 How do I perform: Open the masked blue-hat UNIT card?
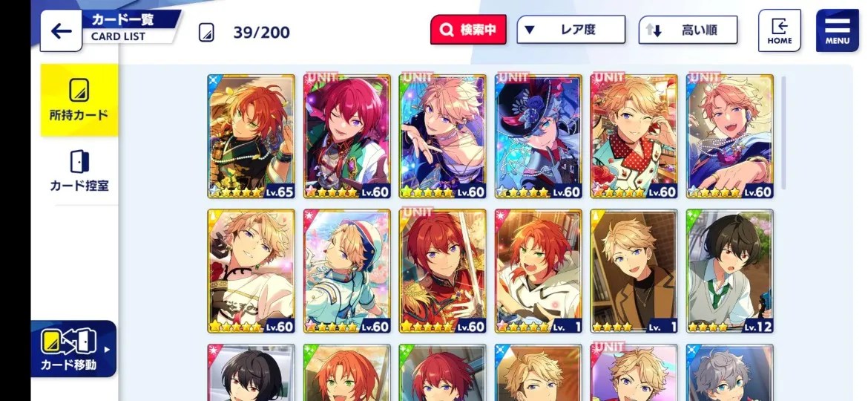coord(538,136)
